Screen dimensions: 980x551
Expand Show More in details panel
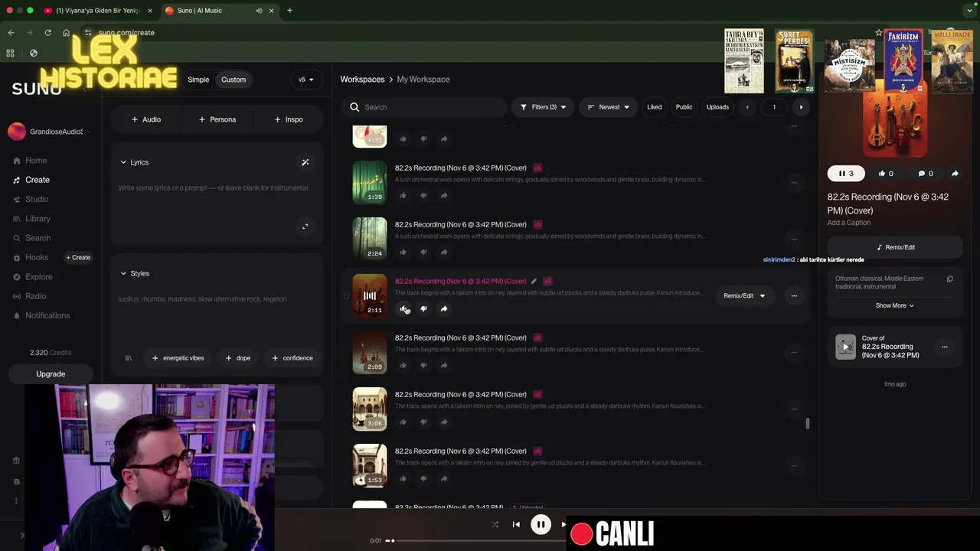(894, 305)
